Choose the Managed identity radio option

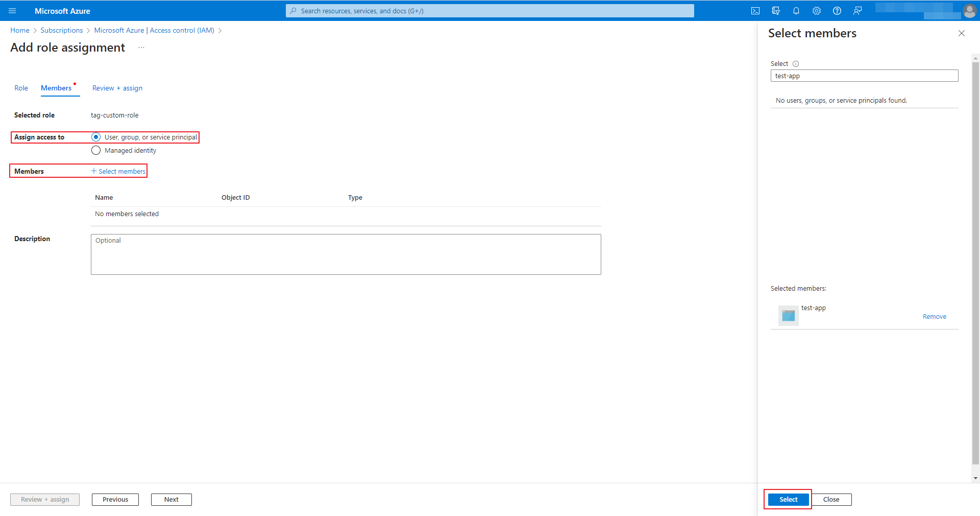pyautogui.click(x=96, y=150)
